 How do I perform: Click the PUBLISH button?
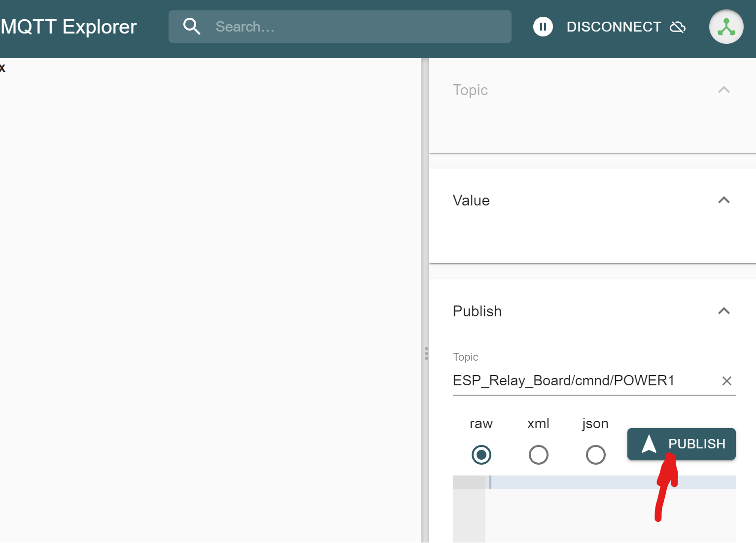[x=681, y=444]
